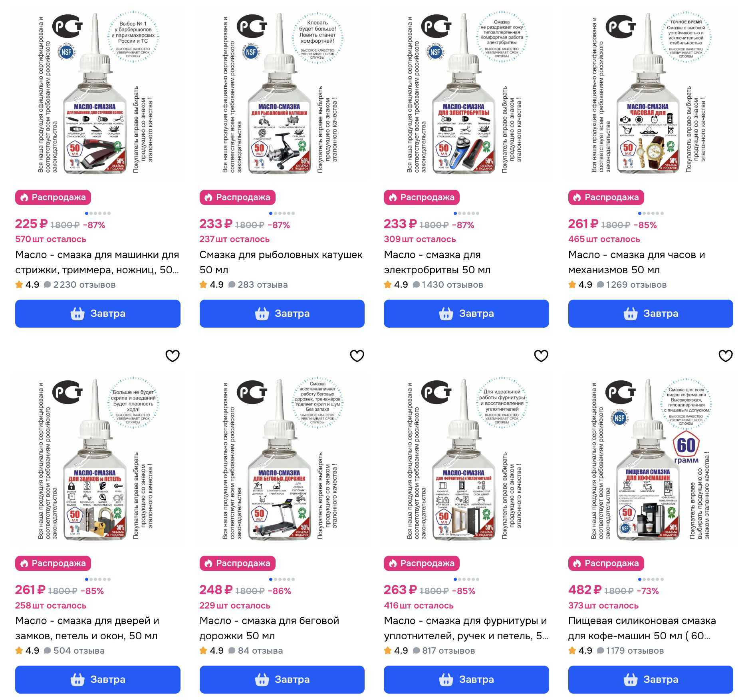750x700 pixels.
Task: Add hair clipper oil to cart for tomorrow
Action: coord(98,314)
